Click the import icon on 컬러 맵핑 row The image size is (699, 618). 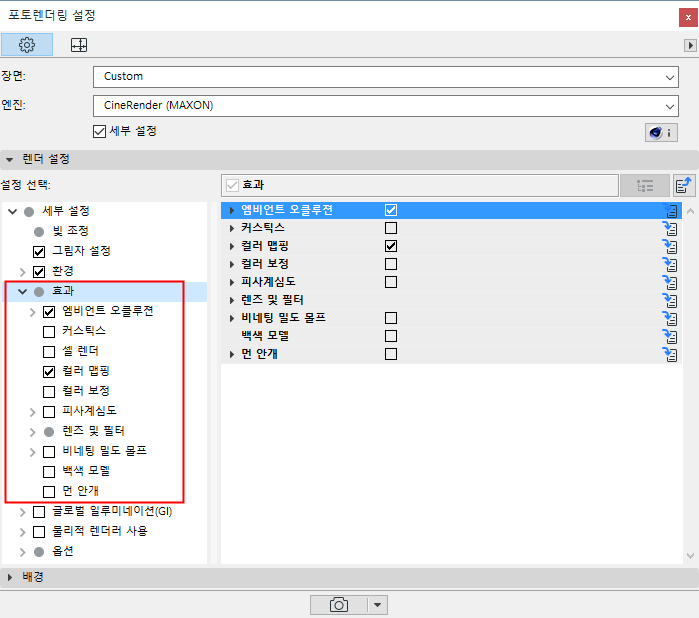click(x=670, y=247)
